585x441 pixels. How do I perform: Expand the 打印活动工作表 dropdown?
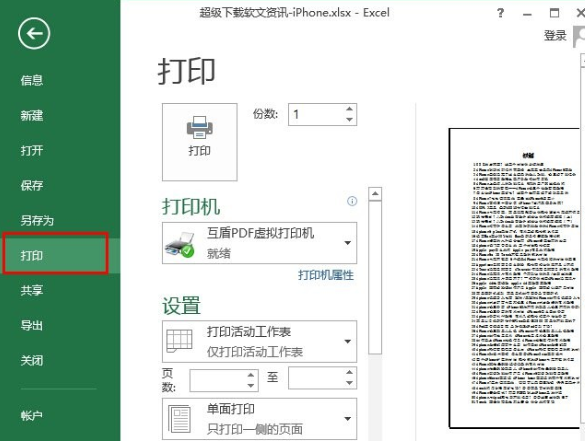click(x=259, y=341)
